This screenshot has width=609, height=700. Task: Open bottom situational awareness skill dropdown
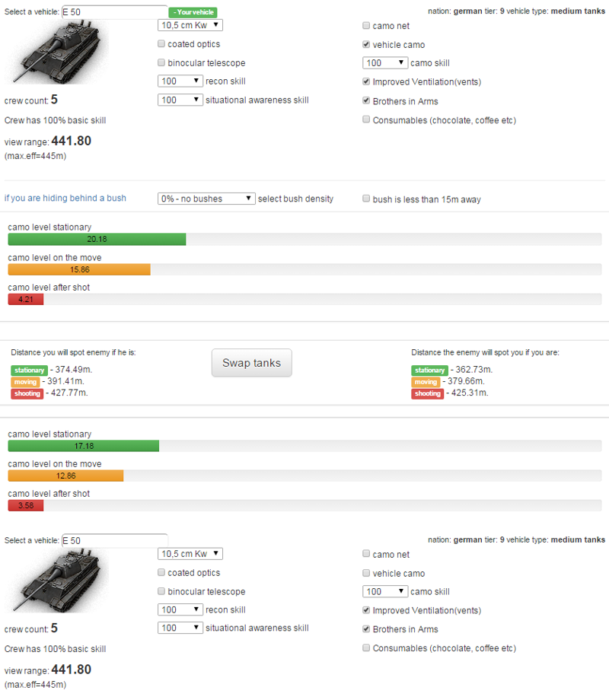180,628
